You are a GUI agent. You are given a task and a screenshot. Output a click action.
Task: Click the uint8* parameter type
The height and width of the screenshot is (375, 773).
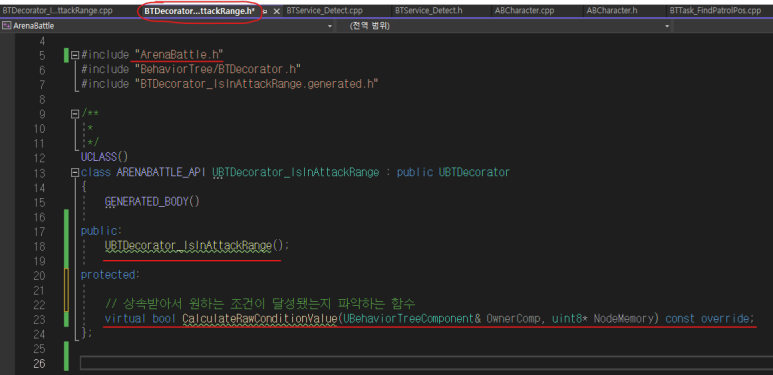click(570, 319)
